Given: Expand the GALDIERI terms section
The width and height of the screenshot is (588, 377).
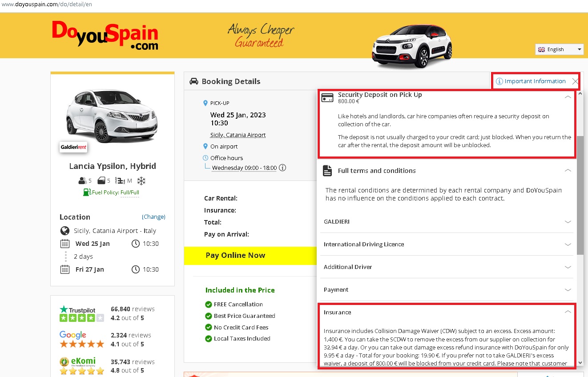Looking at the screenshot, I should 447,221.
